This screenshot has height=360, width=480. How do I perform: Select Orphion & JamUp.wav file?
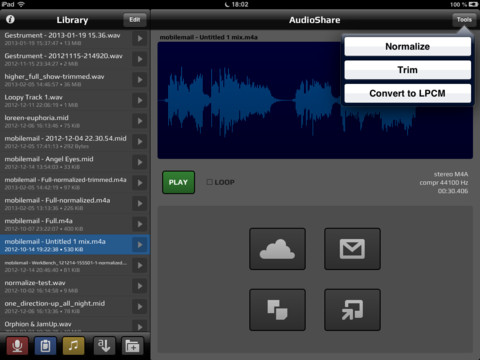pyautogui.click(x=75, y=325)
